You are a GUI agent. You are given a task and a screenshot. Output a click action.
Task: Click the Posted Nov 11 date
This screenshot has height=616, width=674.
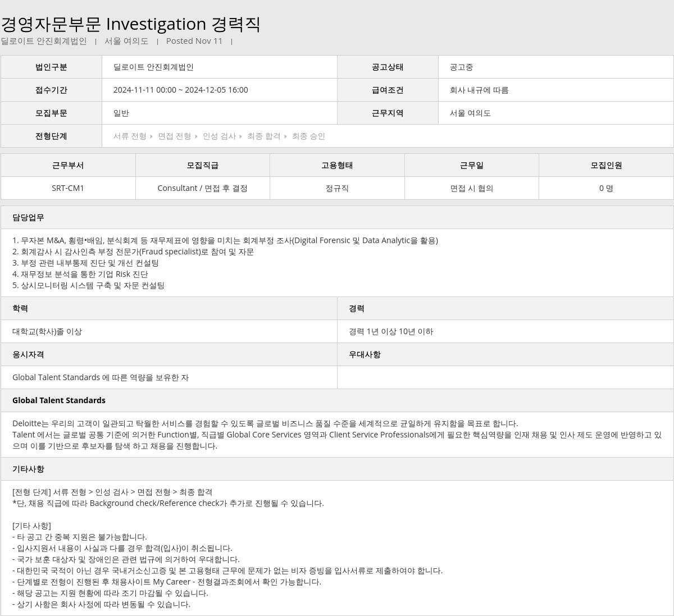tap(194, 41)
